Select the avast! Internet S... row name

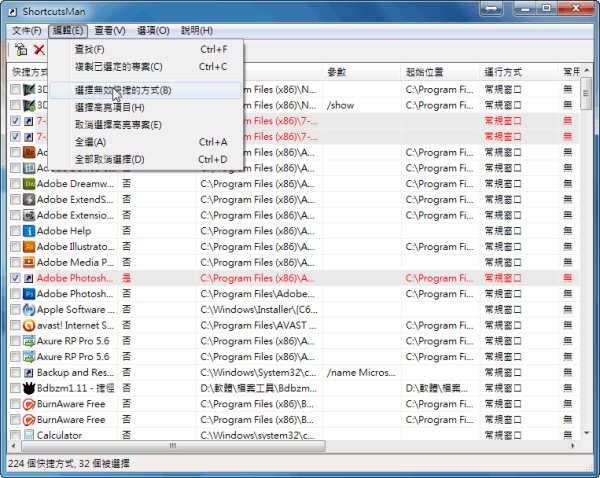click(x=75, y=326)
